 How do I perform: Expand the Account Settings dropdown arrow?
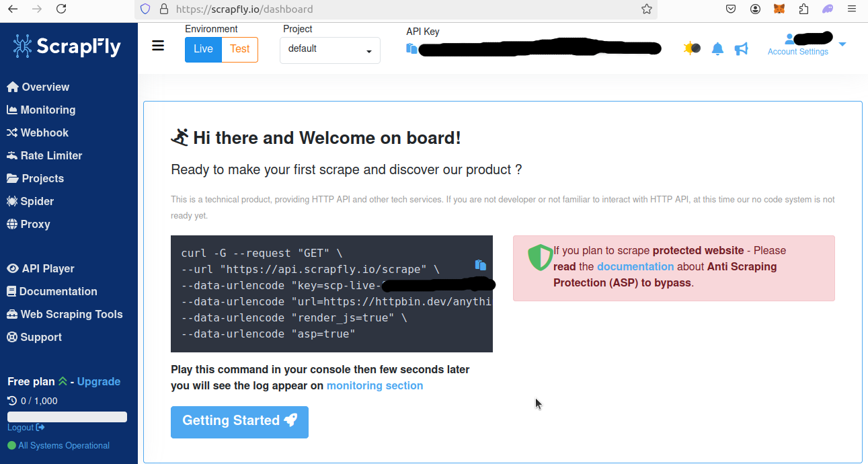[x=842, y=44]
